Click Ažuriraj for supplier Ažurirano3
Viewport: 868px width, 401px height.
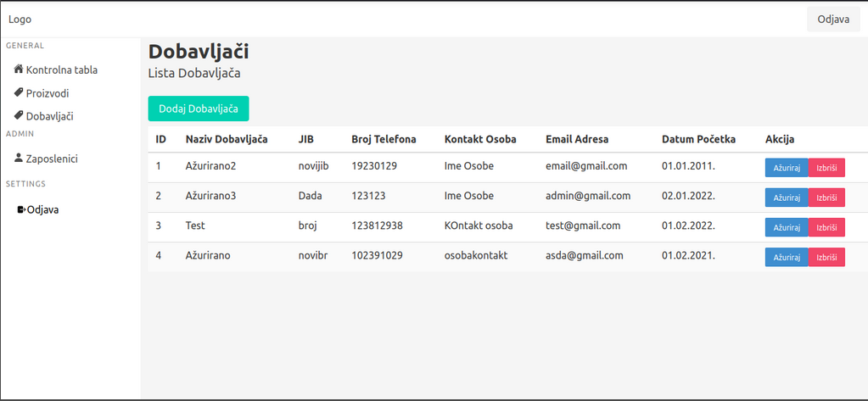pyautogui.click(x=787, y=198)
